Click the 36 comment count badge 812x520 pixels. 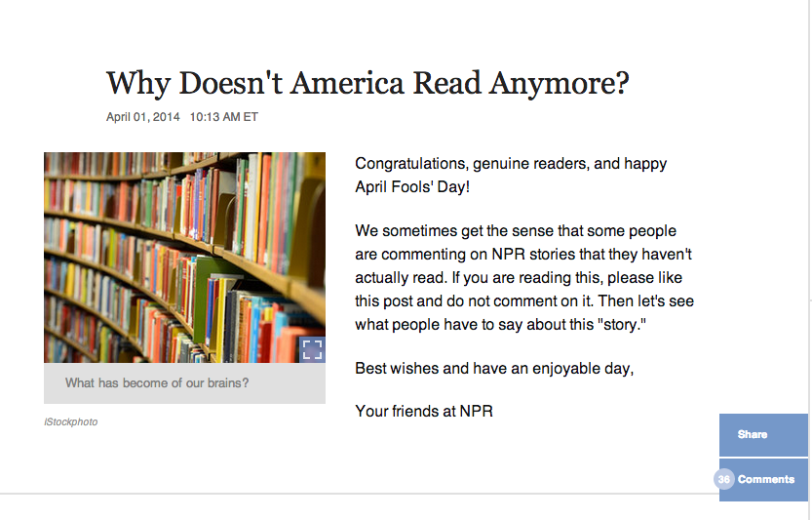(724, 479)
